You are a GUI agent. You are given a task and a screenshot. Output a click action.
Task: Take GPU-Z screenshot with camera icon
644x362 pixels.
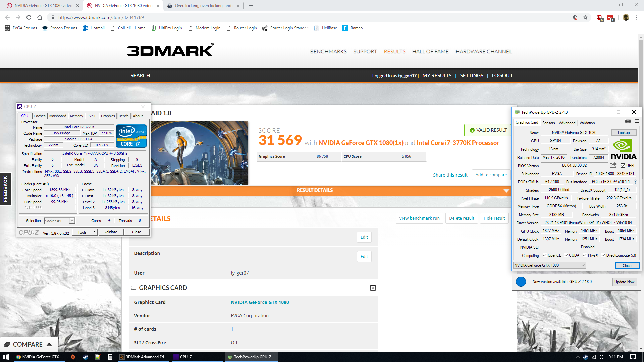(x=628, y=121)
